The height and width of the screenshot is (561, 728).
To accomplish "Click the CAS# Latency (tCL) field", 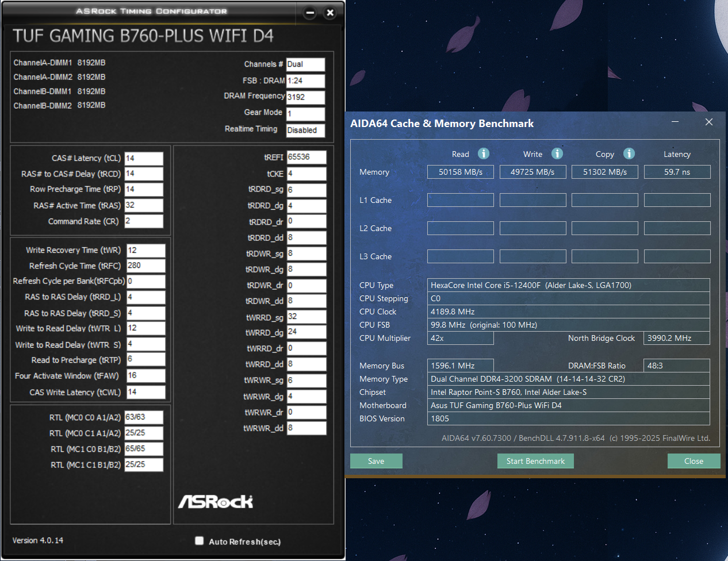I will click(144, 159).
